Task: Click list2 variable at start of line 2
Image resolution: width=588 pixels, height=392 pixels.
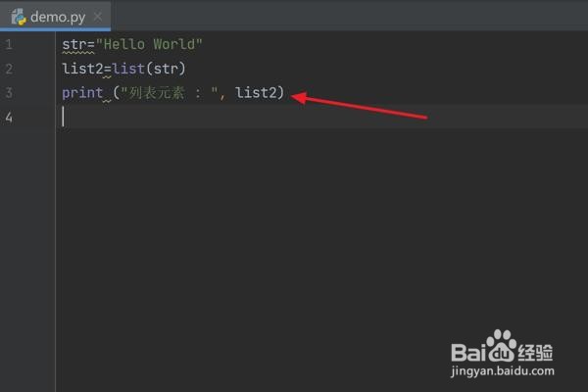Action: [x=82, y=69]
